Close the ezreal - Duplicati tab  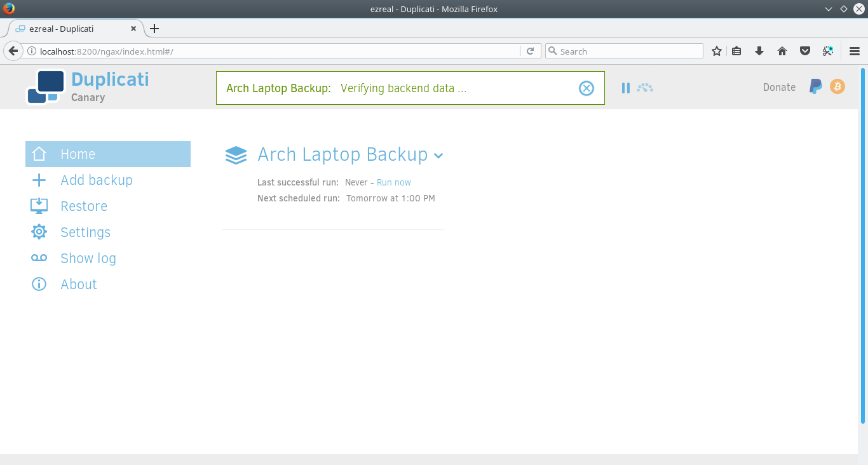click(133, 29)
